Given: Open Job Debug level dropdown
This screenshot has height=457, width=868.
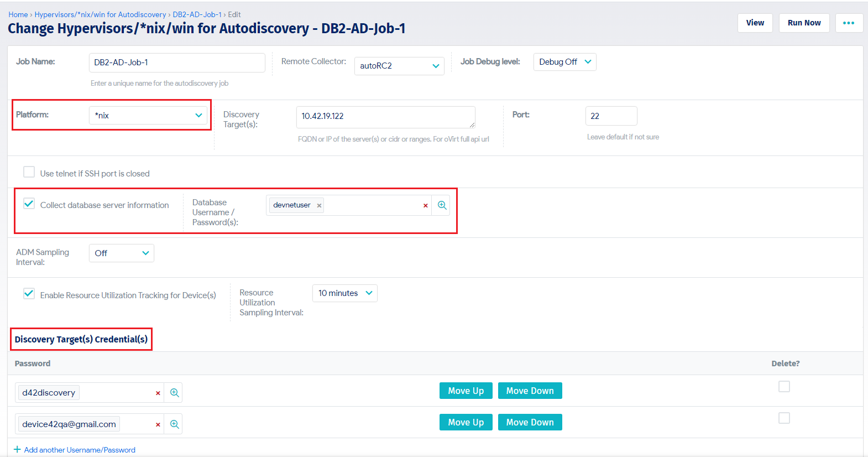Looking at the screenshot, I should point(564,62).
